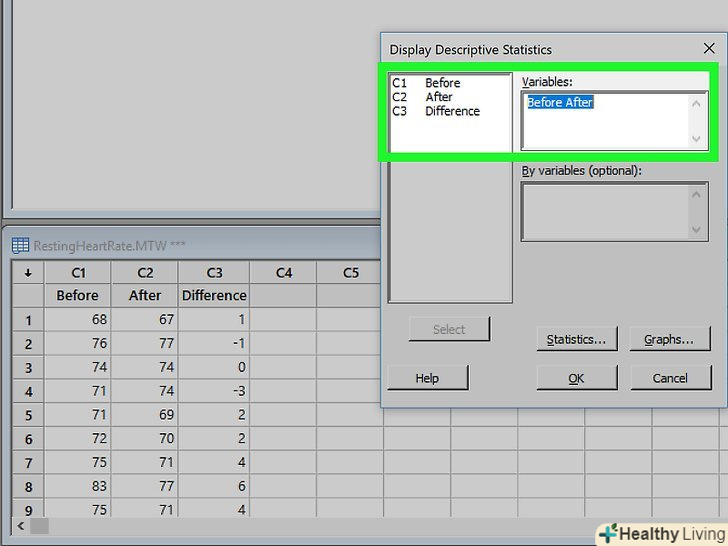Click the worksheet grid icon beside RestingHeartRate.MTW
The image size is (728, 546).
(20, 246)
